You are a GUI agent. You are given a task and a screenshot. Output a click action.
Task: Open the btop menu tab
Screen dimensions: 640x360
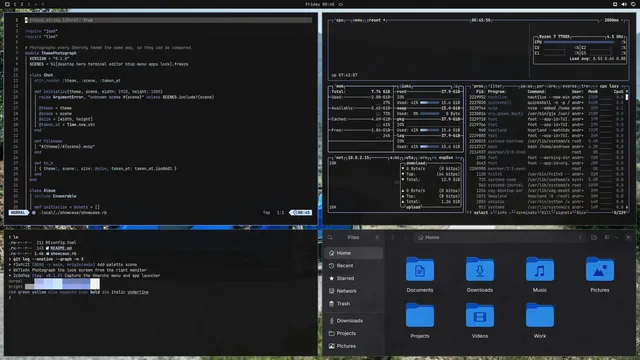pyautogui.click(x=358, y=20)
